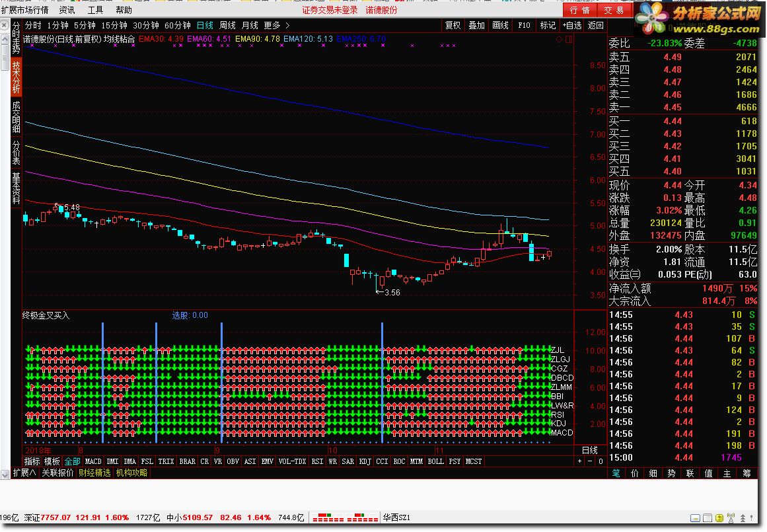
Task: Click the 叠加 overlay toolbar button
Action: click(476, 26)
